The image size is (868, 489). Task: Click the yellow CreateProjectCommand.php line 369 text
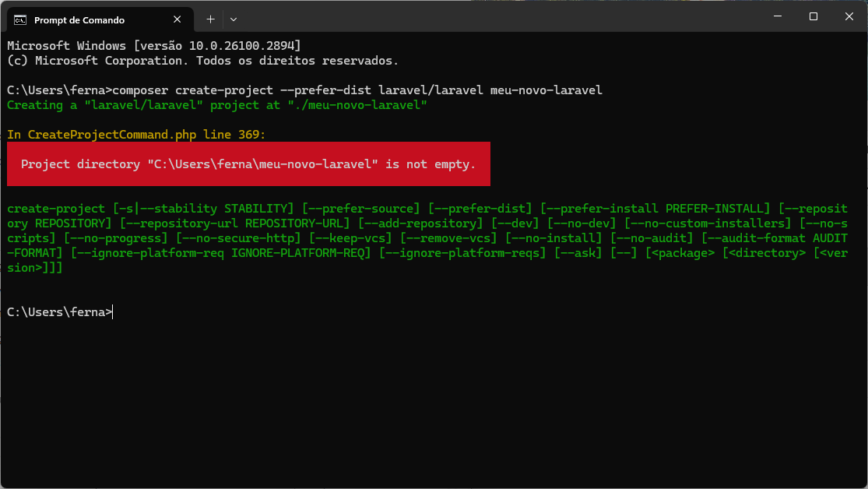pos(136,135)
